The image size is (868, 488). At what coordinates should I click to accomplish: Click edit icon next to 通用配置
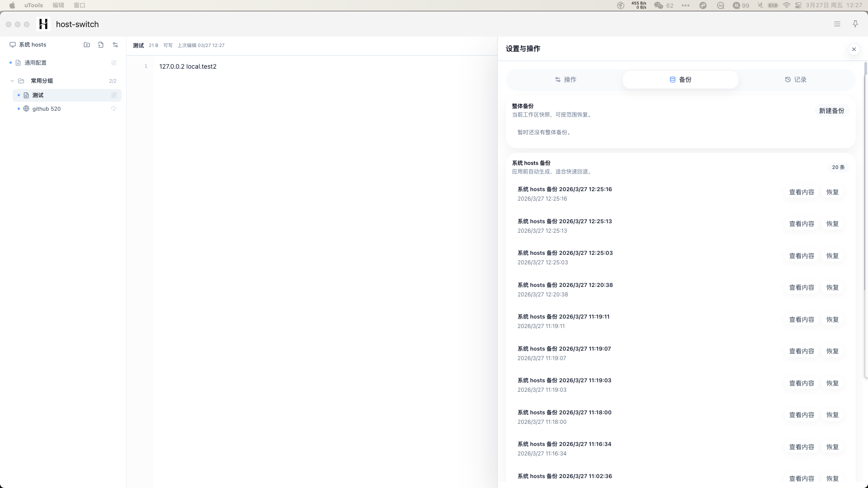tap(114, 63)
